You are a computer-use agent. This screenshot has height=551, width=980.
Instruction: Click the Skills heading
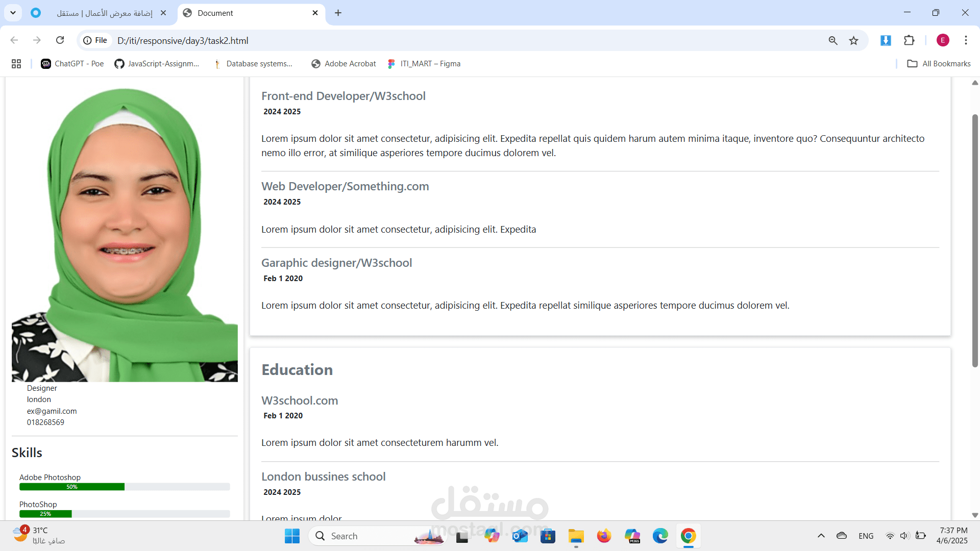coord(27,453)
